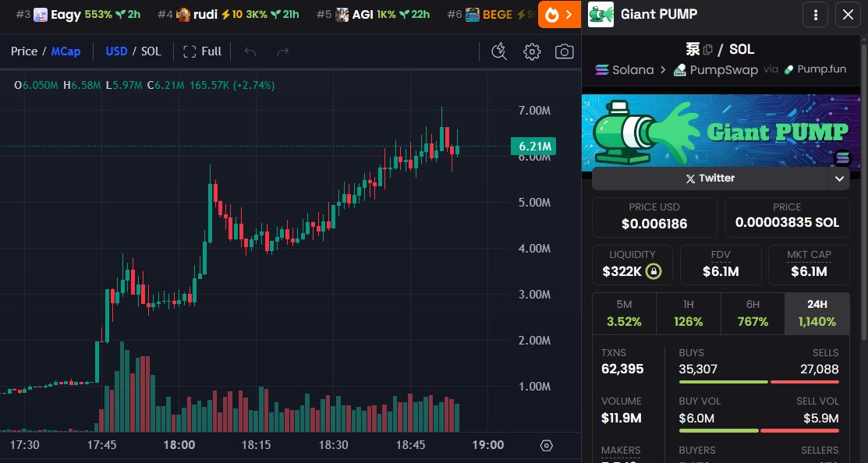The width and height of the screenshot is (868, 463).
Task: Click the orange trending flame button
Action: pos(559,14)
